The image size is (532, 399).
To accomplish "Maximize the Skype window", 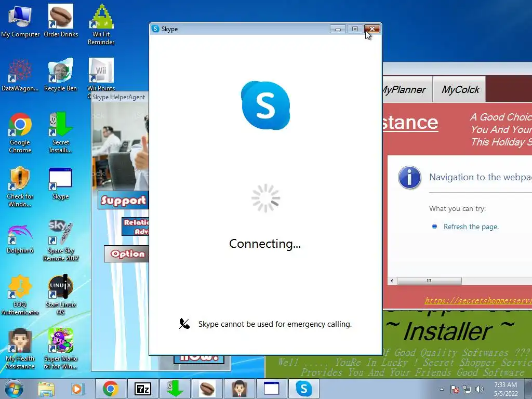I will (355, 29).
